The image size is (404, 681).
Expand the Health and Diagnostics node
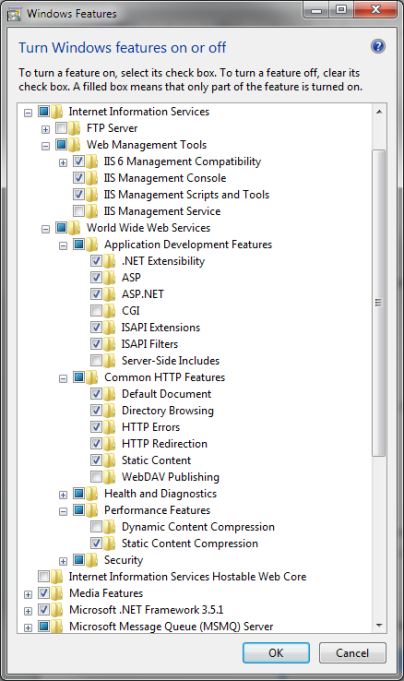tap(63, 495)
